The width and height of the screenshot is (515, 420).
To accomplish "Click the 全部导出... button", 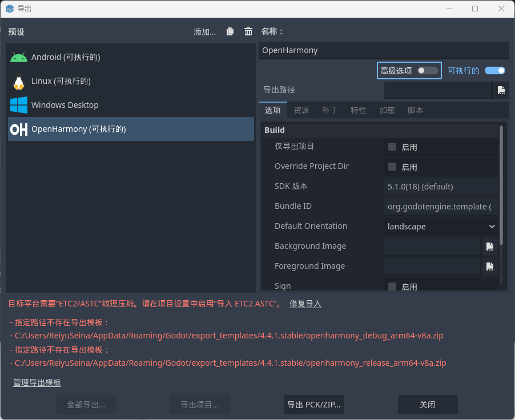I will pyautogui.click(x=86, y=405).
